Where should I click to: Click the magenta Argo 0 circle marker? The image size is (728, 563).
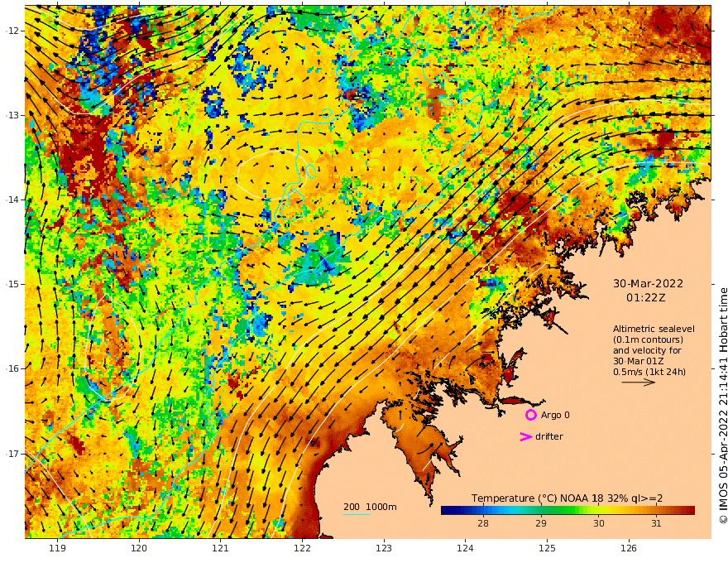530,415
